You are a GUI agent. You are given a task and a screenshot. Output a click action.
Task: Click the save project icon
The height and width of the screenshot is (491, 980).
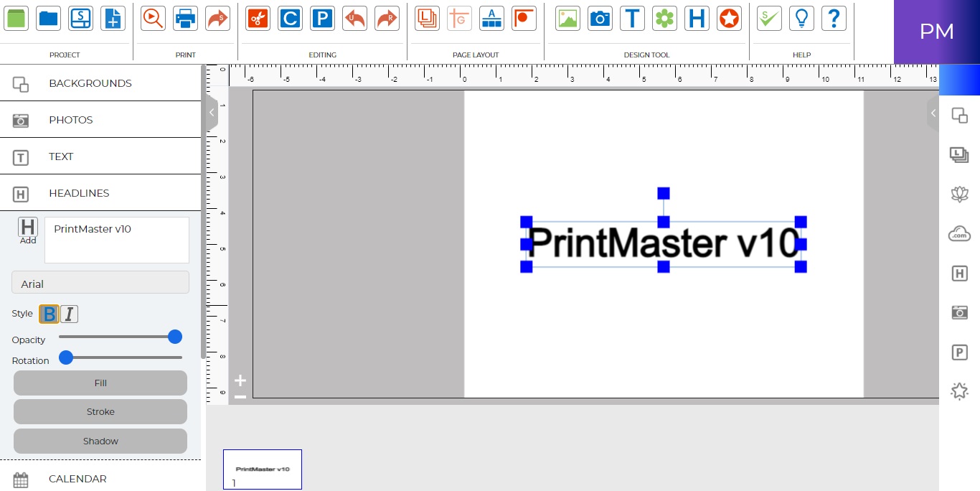pos(80,18)
